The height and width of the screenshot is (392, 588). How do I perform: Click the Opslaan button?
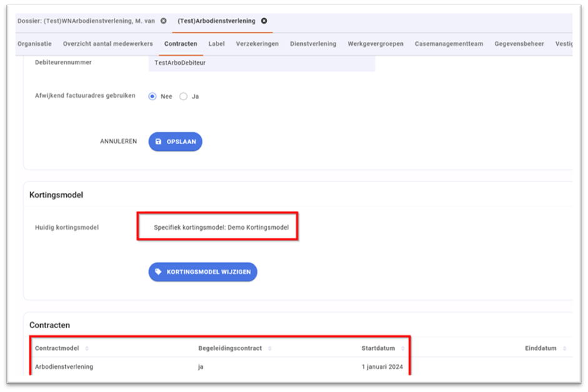175,142
